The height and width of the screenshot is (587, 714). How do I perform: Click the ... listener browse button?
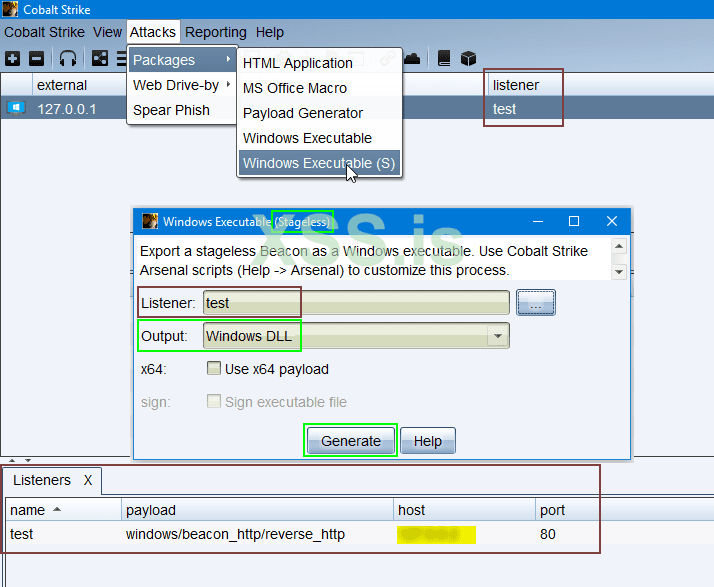[x=536, y=303]
